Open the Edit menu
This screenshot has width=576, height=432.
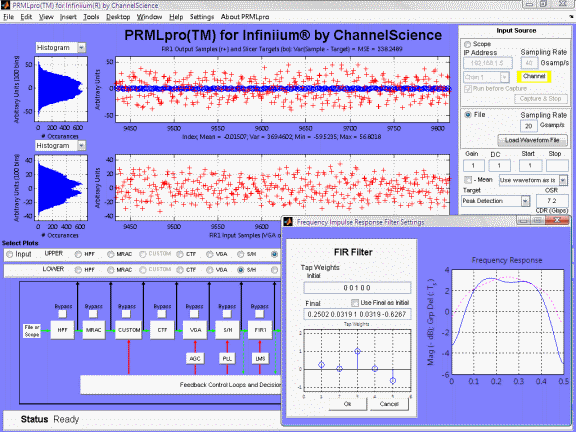click(x=26, y=17)
